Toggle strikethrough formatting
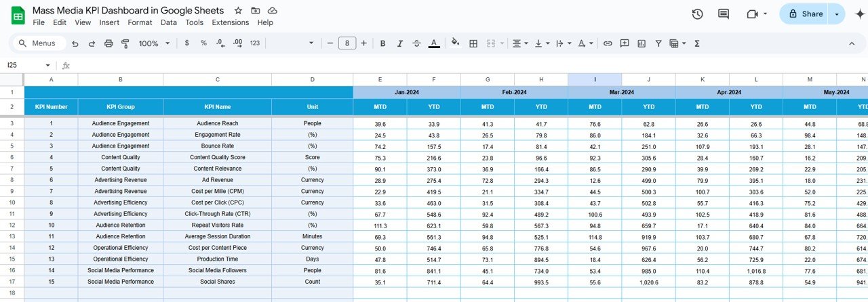Viewport: 868px width, 302px height. [x=416, y=43]
